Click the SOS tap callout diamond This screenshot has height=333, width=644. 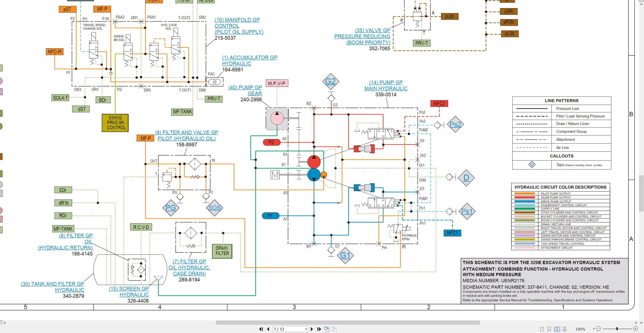click(214, 208)
